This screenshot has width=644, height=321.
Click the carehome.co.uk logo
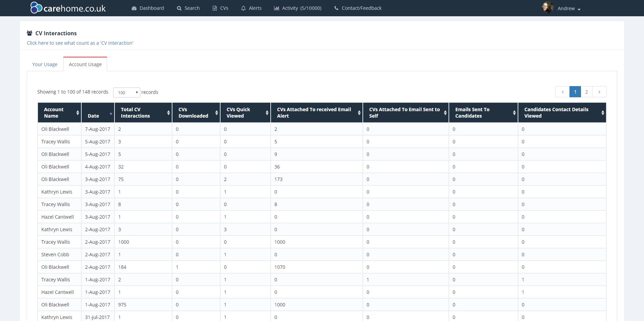coord(68,8)
